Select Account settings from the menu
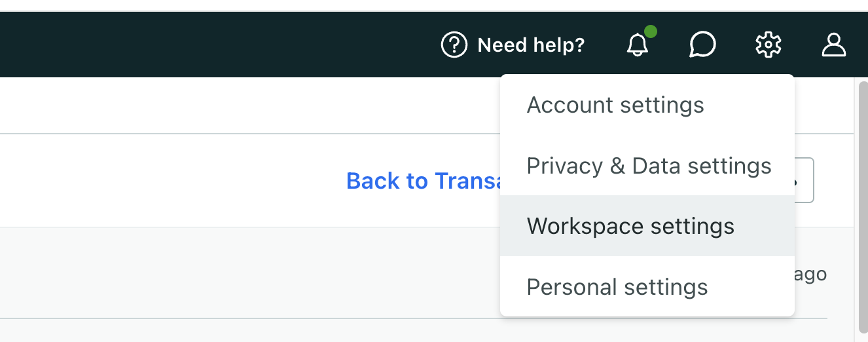This screenshot has height=342, width=868. tap(615, 105)
